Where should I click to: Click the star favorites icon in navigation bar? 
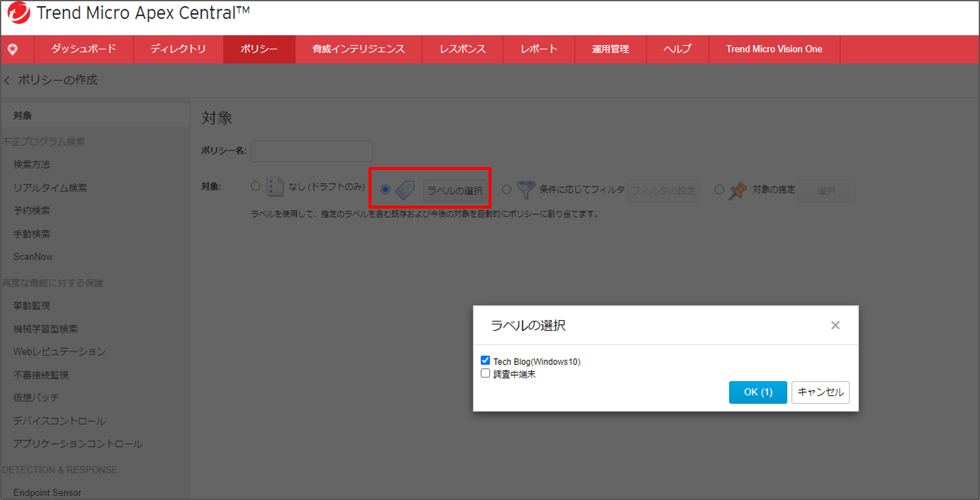point(12,49)
